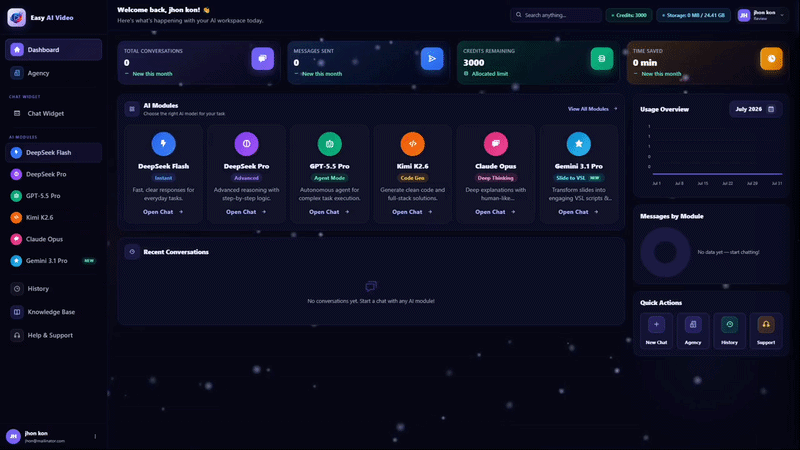Click the Instant tag on DeepSeek Flash
Image resolution: width=800 pixels, height=450 pixels.
click(163, 178)
